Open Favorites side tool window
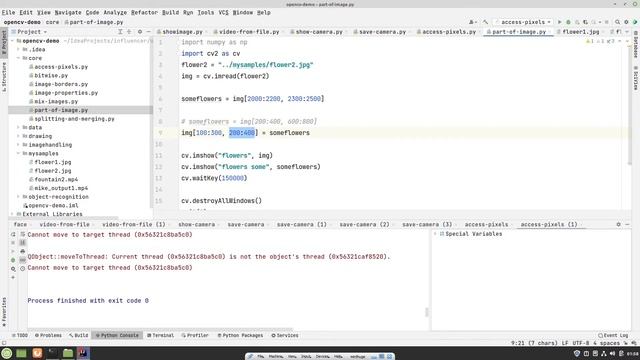640x360 pixels. pyautogui.click(x=4, y=312)
